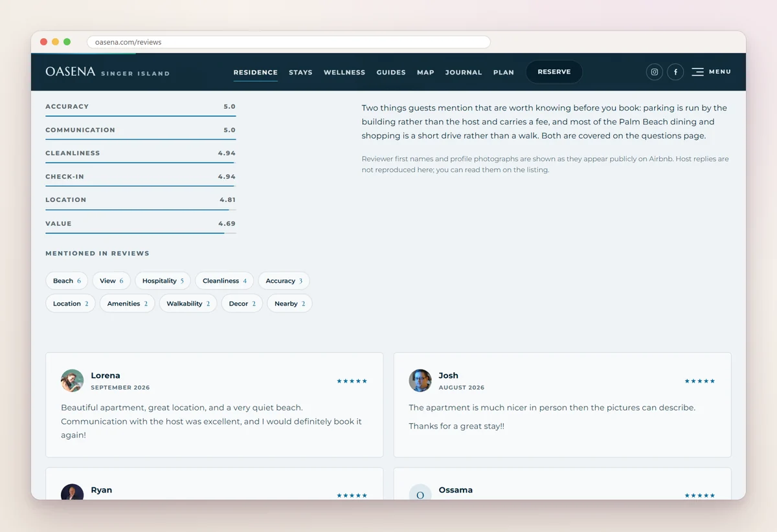Click Ryan's profile photo
The image size is (777, 532).
[73, 492]
